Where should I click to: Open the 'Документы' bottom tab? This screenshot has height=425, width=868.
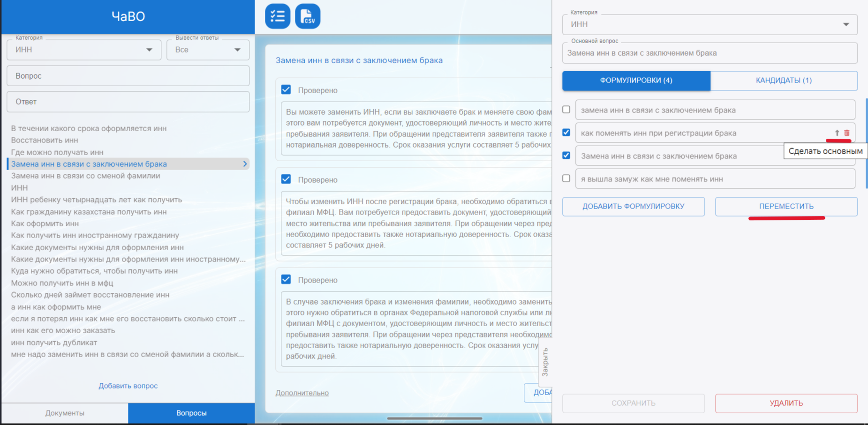(x=65, y=413)
